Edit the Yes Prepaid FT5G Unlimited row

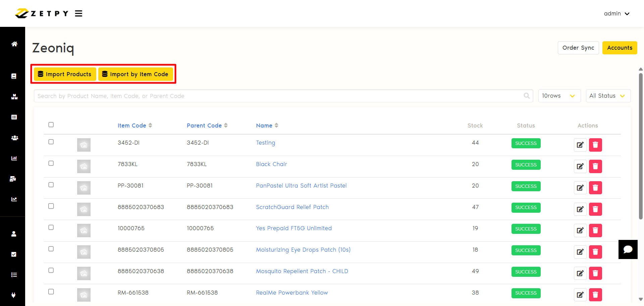(x=580, y=231)
